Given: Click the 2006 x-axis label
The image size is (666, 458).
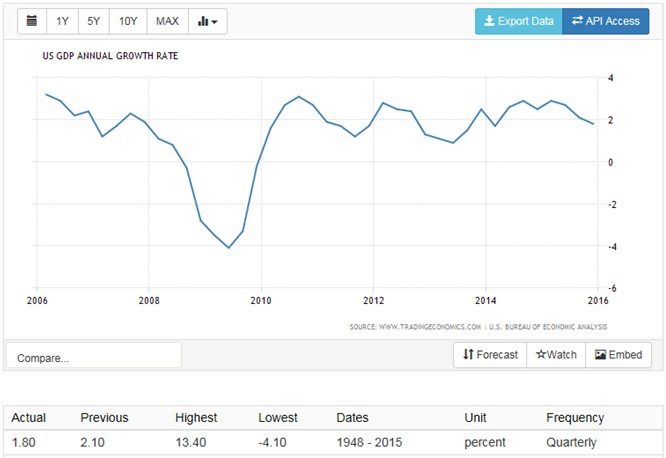Looking at the screenshot, I should [x=37, y=301].
